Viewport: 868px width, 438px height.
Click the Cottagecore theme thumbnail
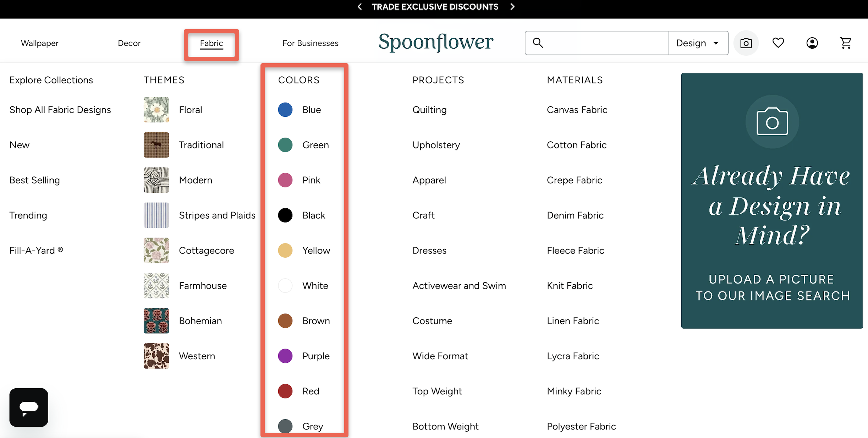coord(156,250)
